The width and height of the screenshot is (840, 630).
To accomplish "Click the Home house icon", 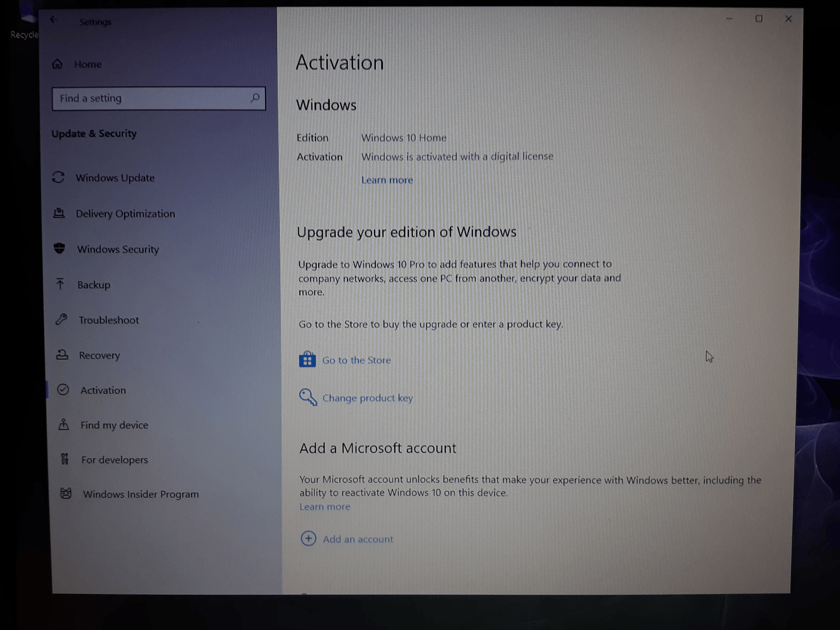I will pos(57,64).
